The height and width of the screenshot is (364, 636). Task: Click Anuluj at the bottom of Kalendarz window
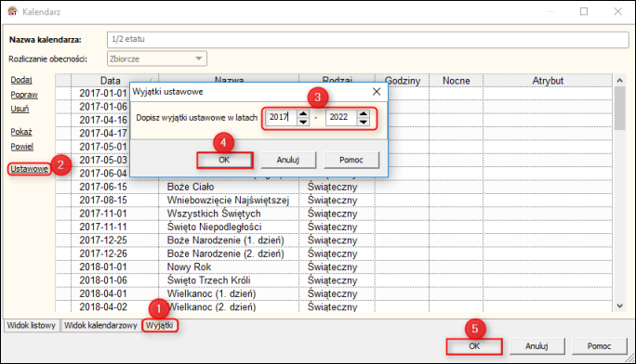537,346
